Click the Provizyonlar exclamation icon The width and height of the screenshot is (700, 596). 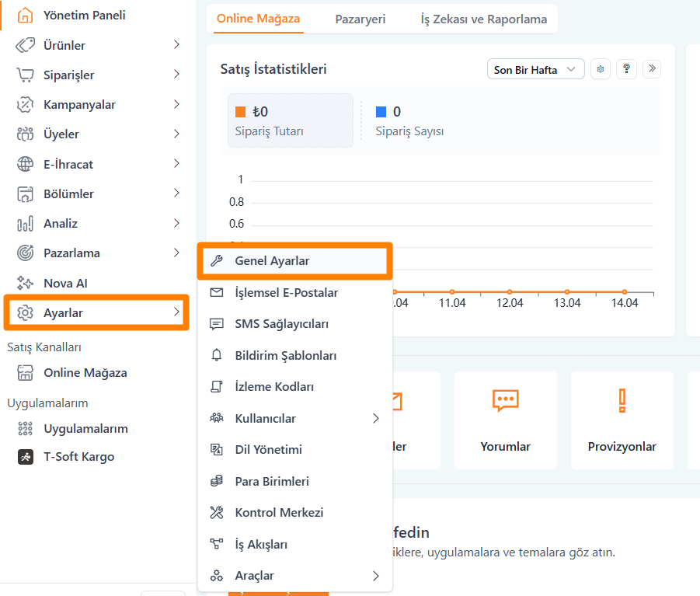[622, 401]
